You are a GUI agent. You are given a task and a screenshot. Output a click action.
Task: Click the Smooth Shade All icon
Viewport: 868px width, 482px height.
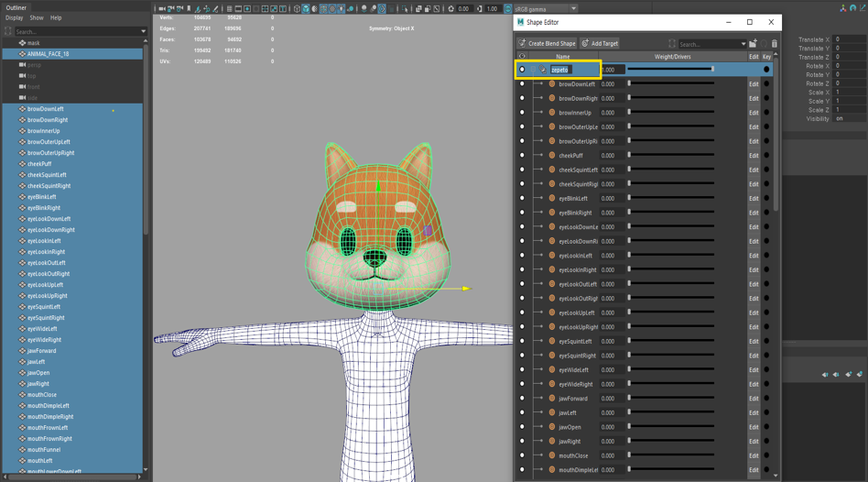[x=306, y=9]
